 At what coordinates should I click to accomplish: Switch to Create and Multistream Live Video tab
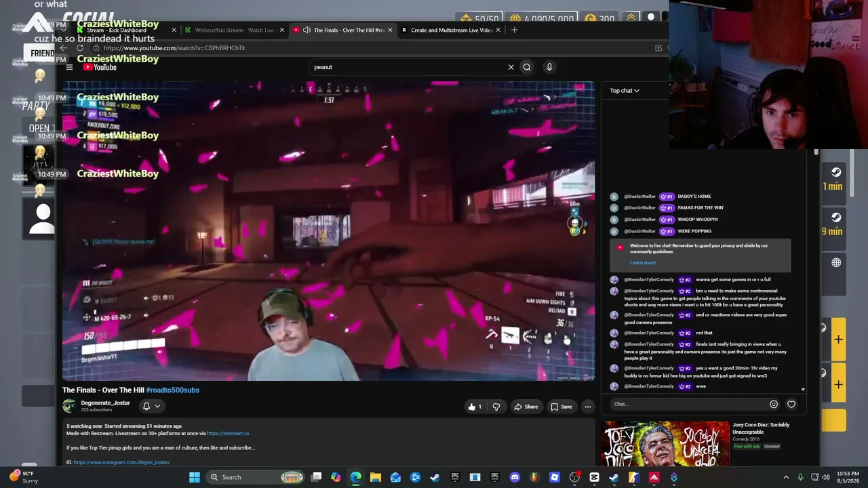tap(451, 30)
